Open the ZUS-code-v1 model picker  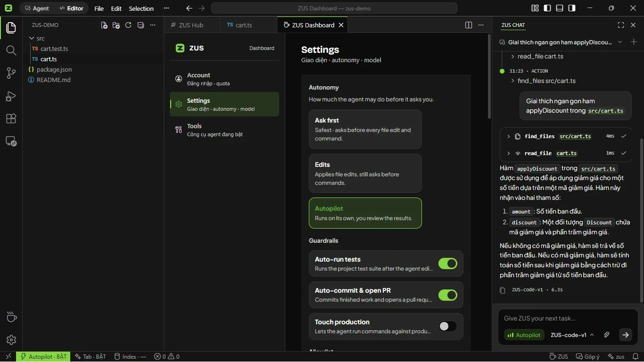572,335
